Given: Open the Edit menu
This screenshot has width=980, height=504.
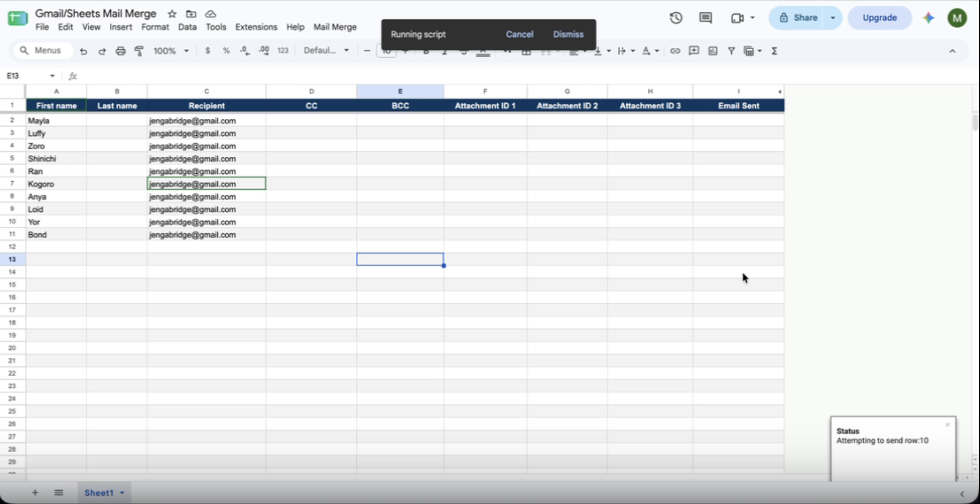Looking at the screenshot, I should click(x=66, y=27).
